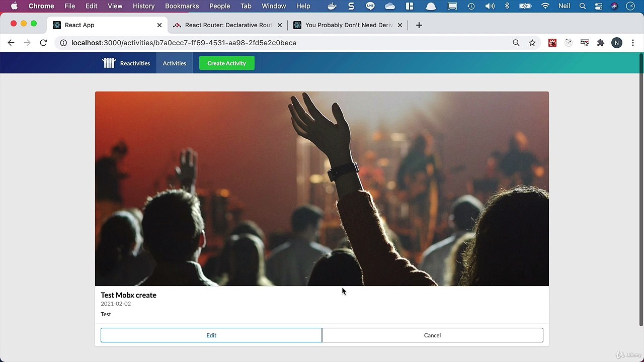Screen dimensions: 644x362
Task: Open the Help menu
Action: pos(303,6)
